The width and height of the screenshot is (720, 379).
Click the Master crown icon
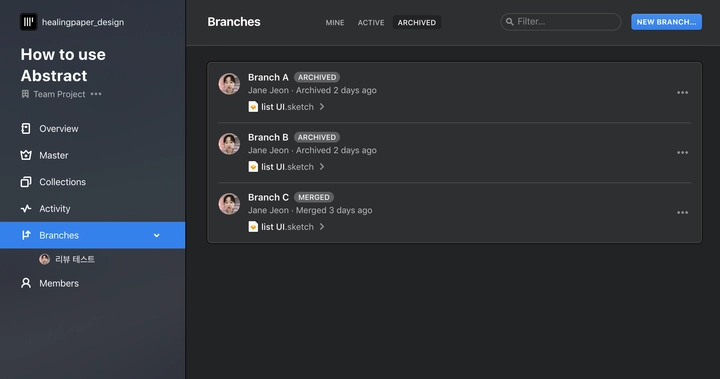point(26,155)
